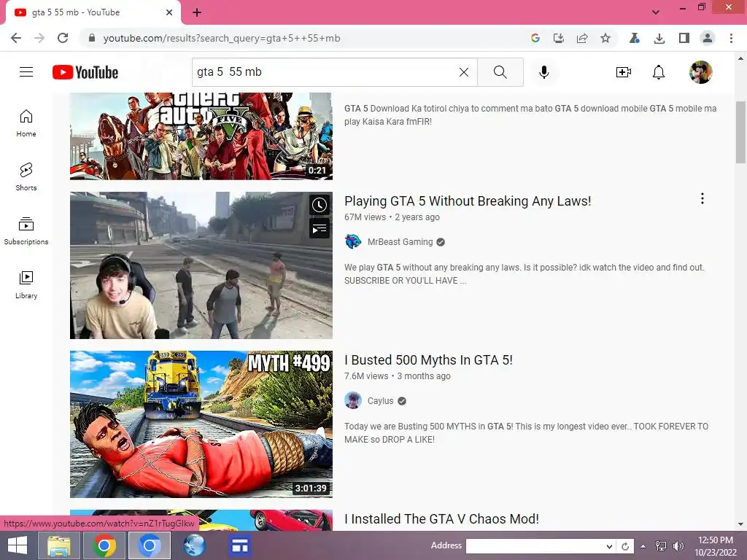Click the 67M views 2 years ago text
The image size is (747, 560).
click(392, 217)
